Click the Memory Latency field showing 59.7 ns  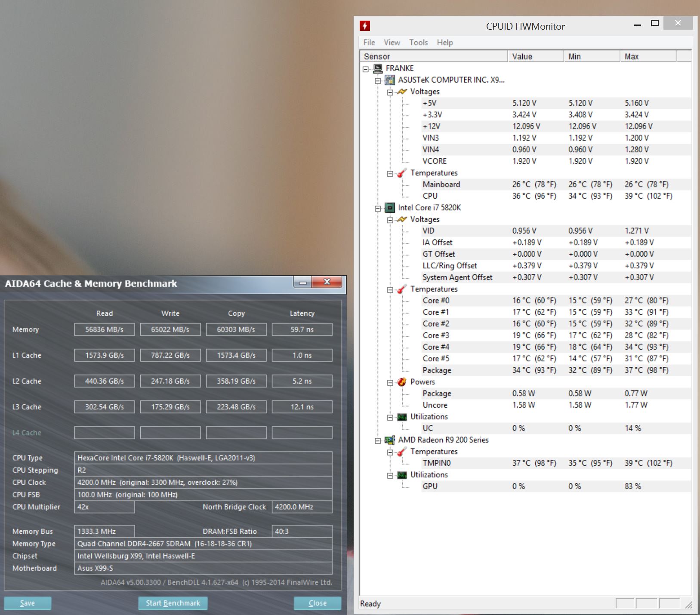(302, 329)
